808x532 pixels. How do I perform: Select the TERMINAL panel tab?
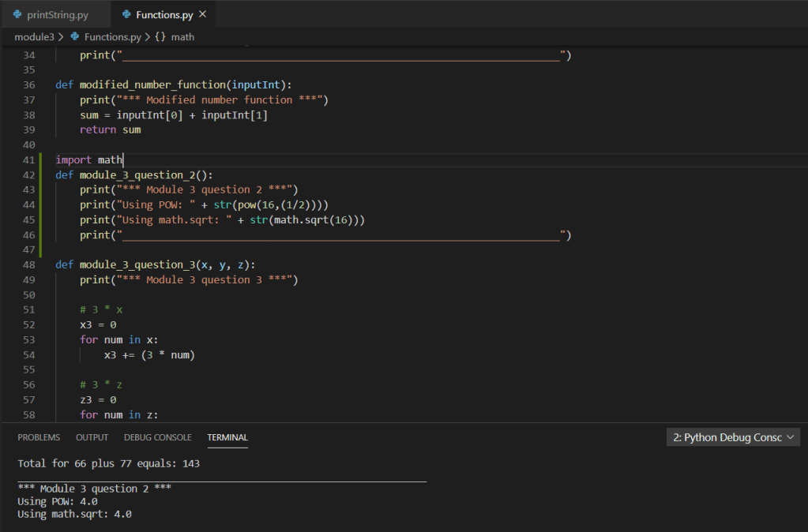227,437
